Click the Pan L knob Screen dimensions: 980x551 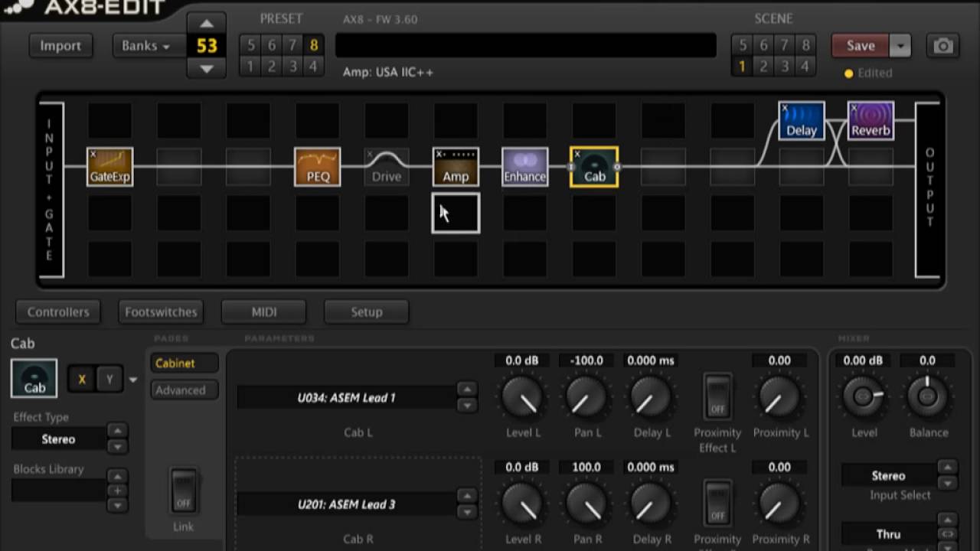(x=587, y=398)
